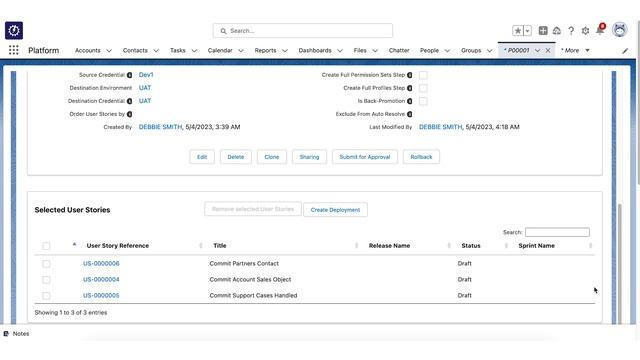Viewport: 640px width, 360px height.
Task: Show info for Create Full Permission Sets Step
Action: [409, 75]
